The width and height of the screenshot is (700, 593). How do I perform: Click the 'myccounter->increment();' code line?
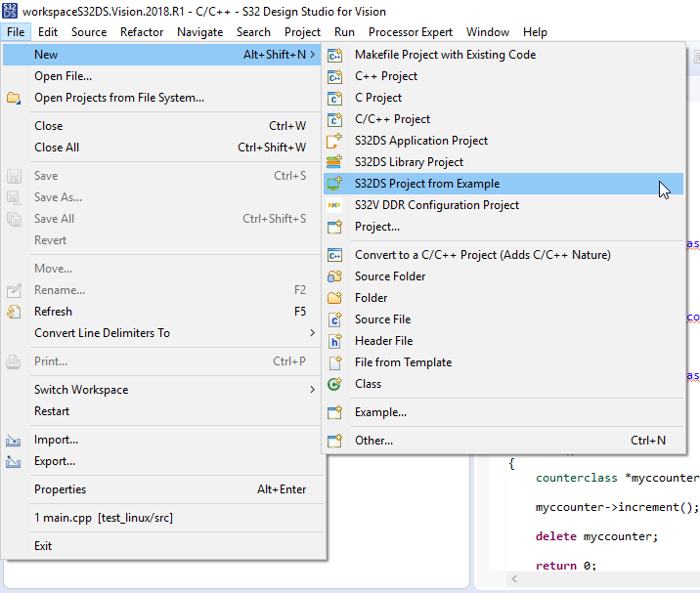click(617, 507)
